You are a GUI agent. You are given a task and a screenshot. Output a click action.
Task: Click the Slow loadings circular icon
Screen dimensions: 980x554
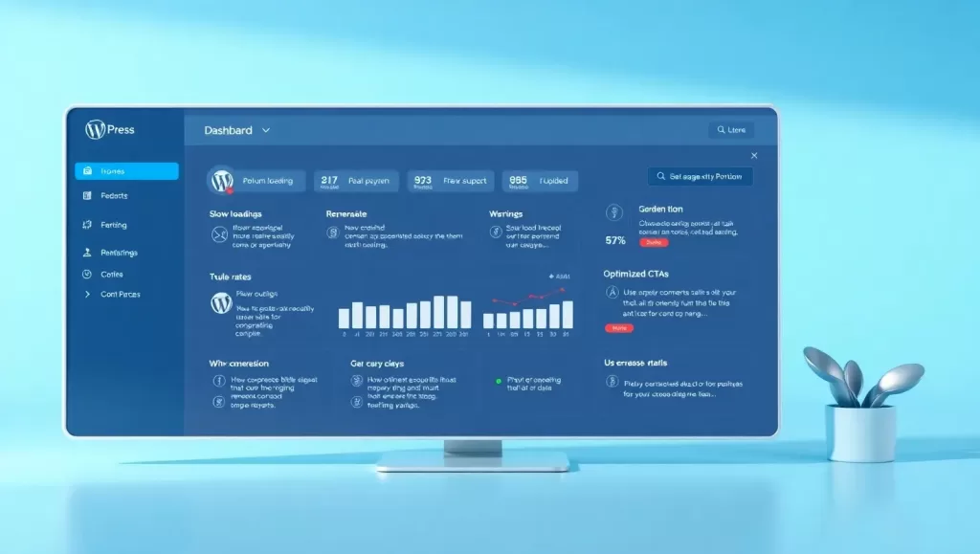coord(219,234)
